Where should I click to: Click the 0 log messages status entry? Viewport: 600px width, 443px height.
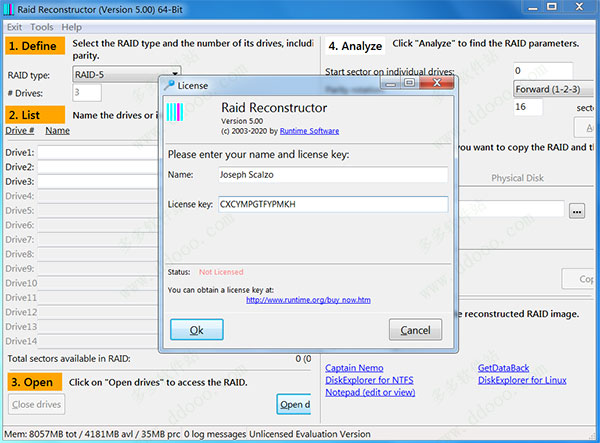tap(215, 434)
